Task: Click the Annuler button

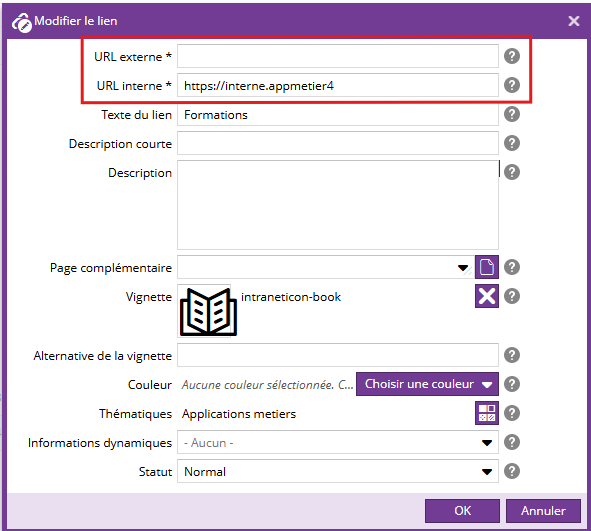Action: point(543,511)
